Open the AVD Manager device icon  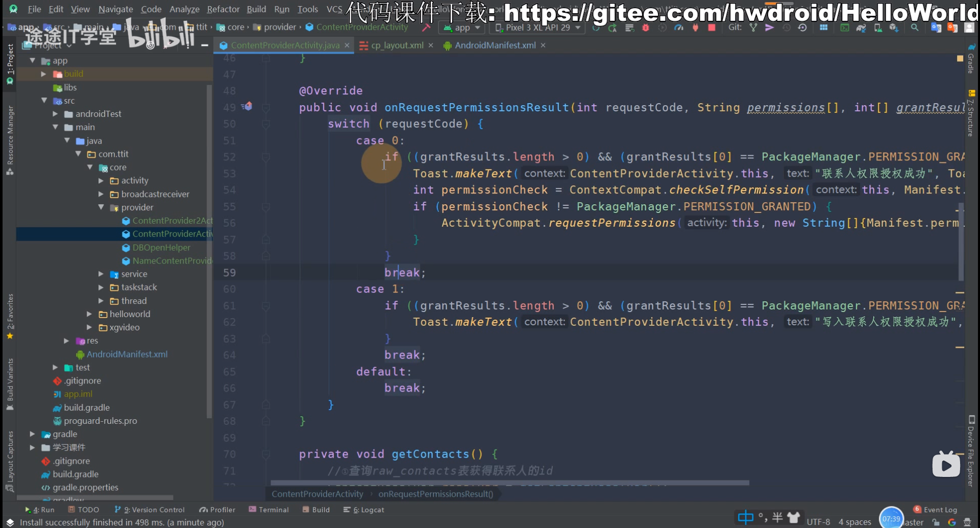coord(878,28)
